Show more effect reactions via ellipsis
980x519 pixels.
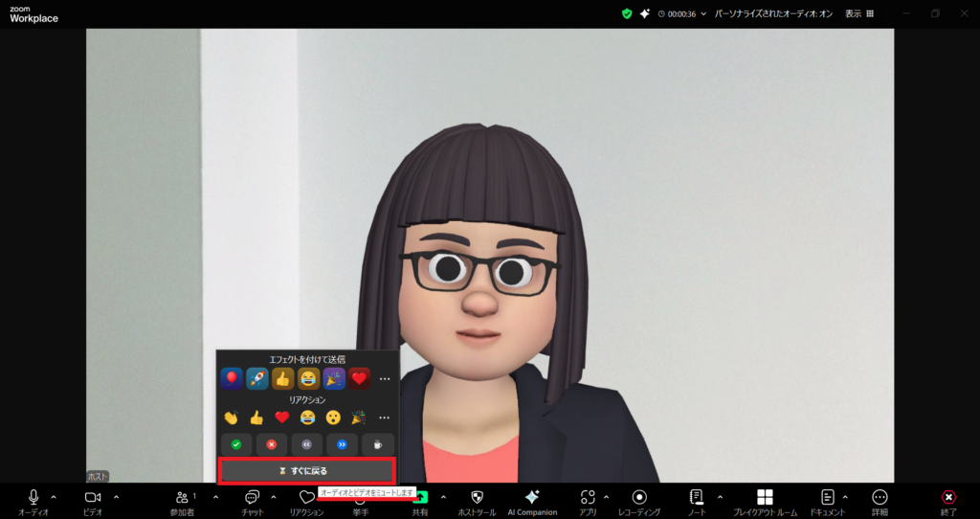[384, 378]
